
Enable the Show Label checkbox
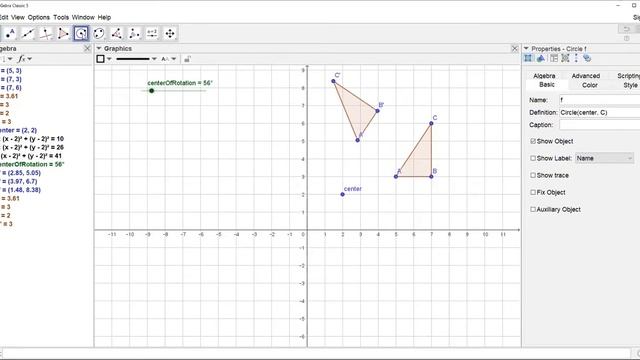(533, 158)
